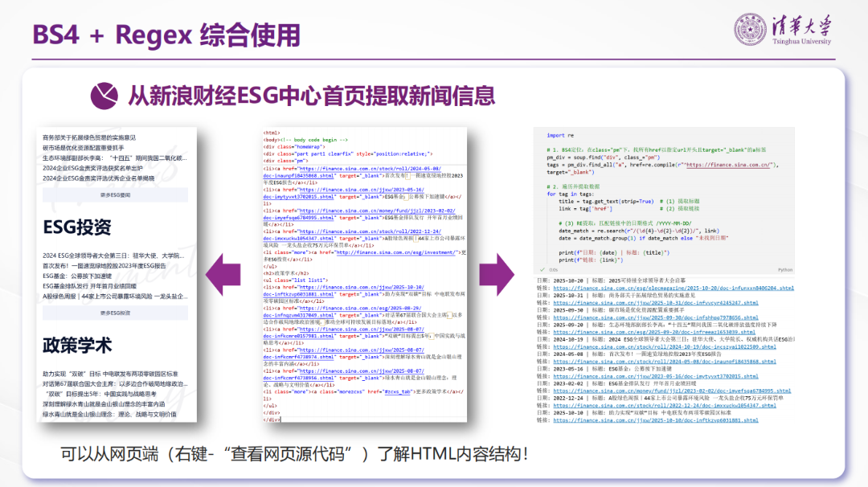The image size is (868, 487).
Task: Click the 'ESG投资' section heading
Action: pos(77,227)
